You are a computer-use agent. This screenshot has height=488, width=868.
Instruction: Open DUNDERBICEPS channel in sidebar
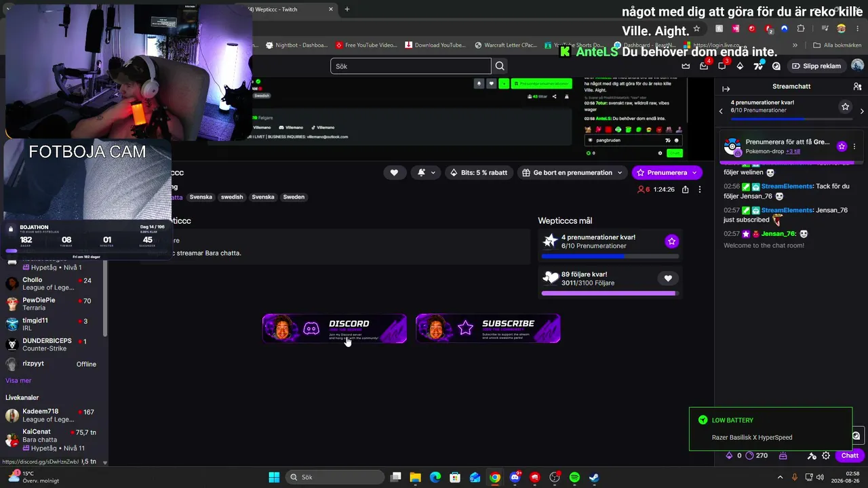(52, 345)
